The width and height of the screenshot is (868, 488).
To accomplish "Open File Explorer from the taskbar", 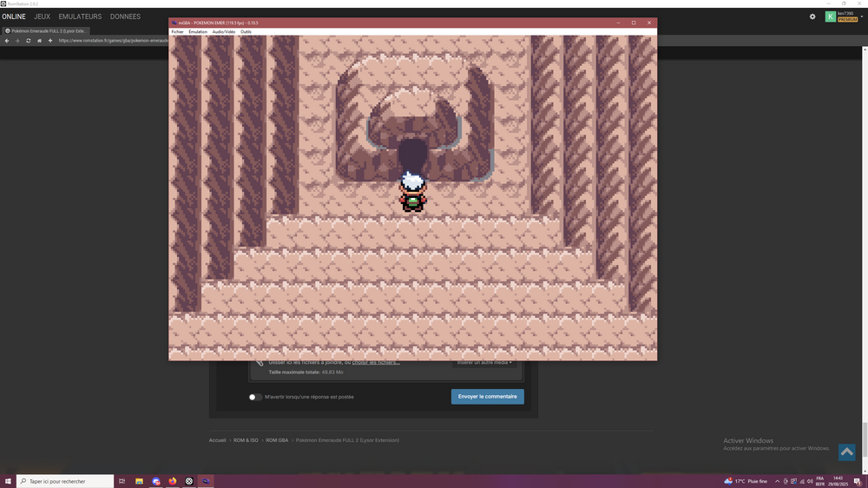I will tap(139, 481).
